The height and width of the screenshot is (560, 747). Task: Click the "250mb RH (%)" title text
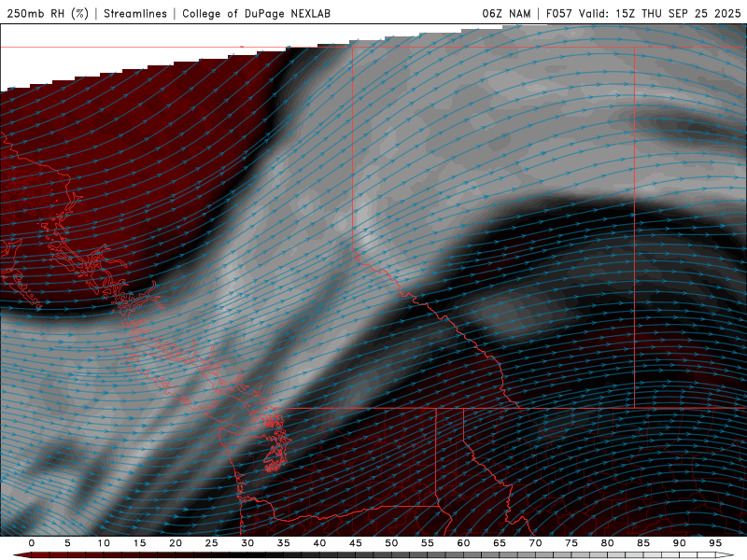[x=48, y=13]
